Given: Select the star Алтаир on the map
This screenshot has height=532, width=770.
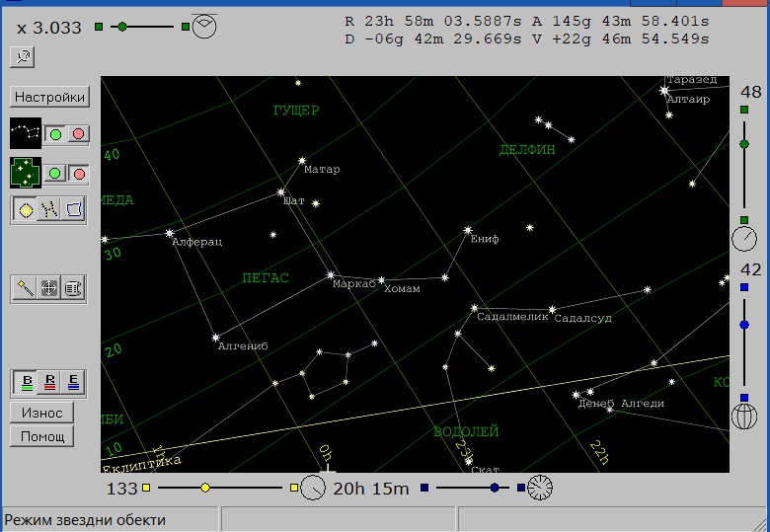Looking at the screenshot, I should [x=664, y=91].
